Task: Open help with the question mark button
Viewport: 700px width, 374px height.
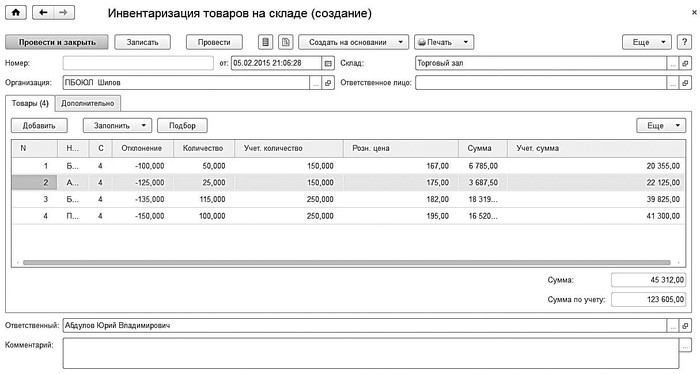Action: pyautogui.click(x=684, y=42)
